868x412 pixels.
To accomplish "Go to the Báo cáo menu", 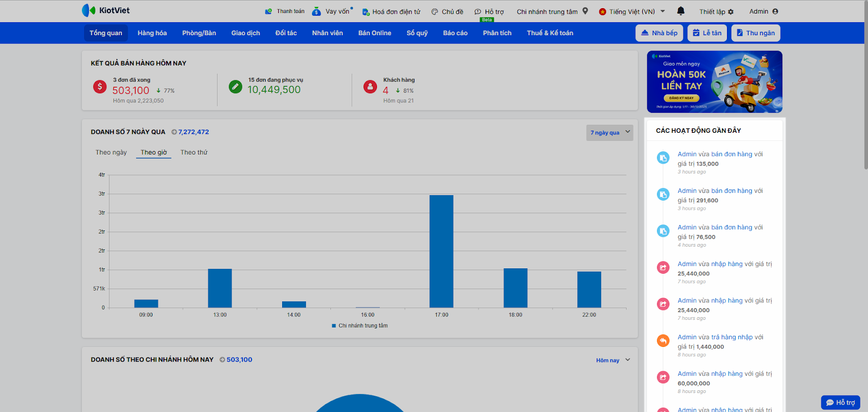I will [x=455, y=33].
